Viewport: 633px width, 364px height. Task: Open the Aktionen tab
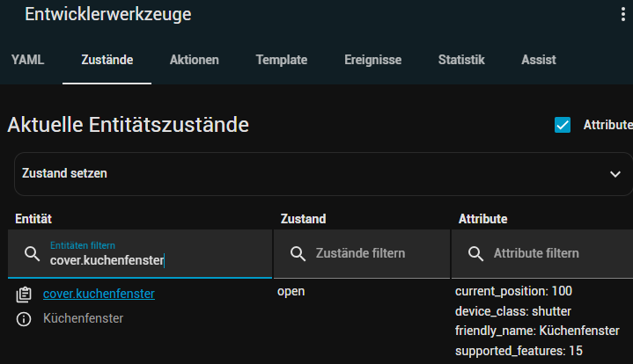(195, 60)
